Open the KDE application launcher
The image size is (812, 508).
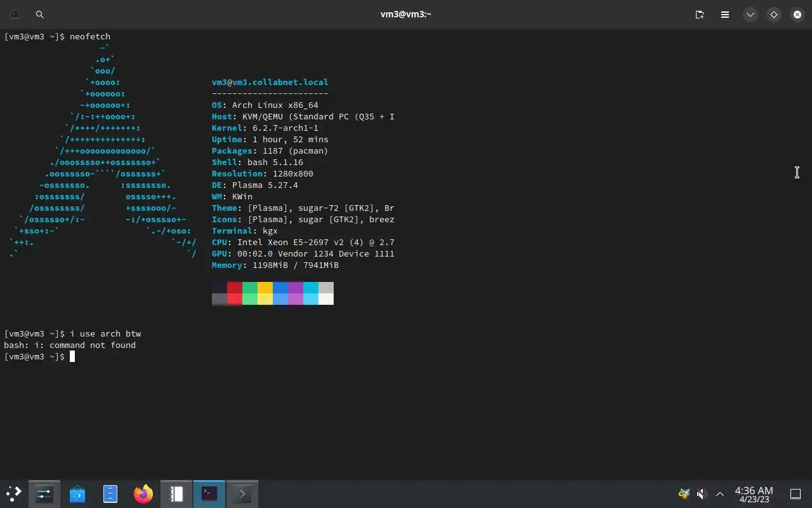(13, 493)
